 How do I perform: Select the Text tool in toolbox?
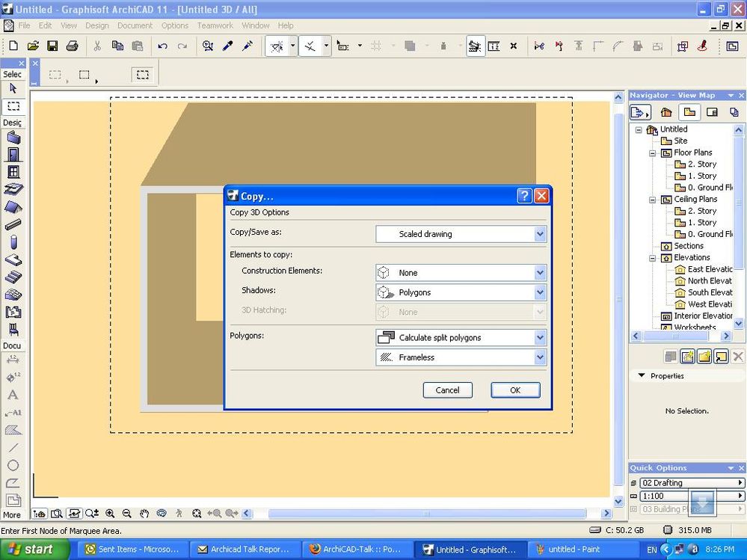[13, 395]
